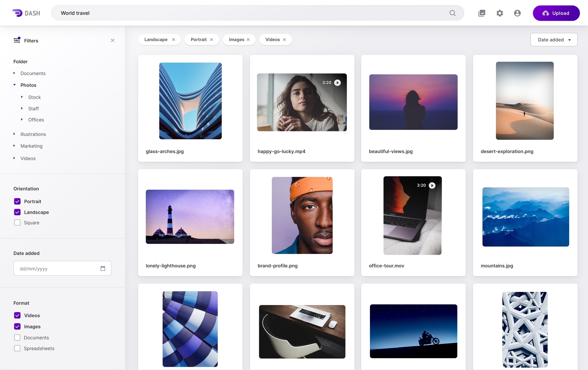This screenshot has width=588, height=370.
Task: Click the settings gear icon
Action: [x=499, y=13]
